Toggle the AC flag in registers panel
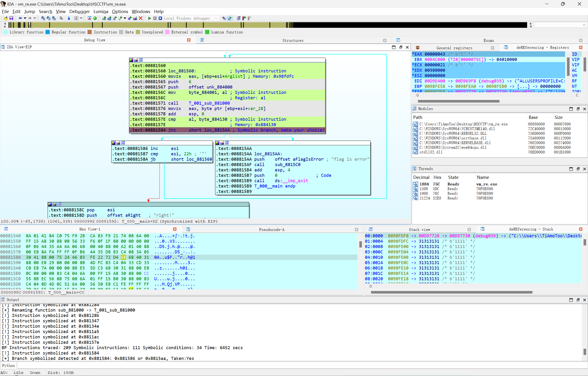 (x=574, y=70)
